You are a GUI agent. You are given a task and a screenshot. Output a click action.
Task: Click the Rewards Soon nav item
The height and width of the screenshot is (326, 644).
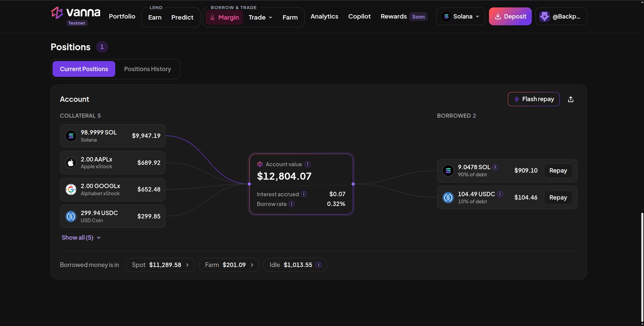404,17
